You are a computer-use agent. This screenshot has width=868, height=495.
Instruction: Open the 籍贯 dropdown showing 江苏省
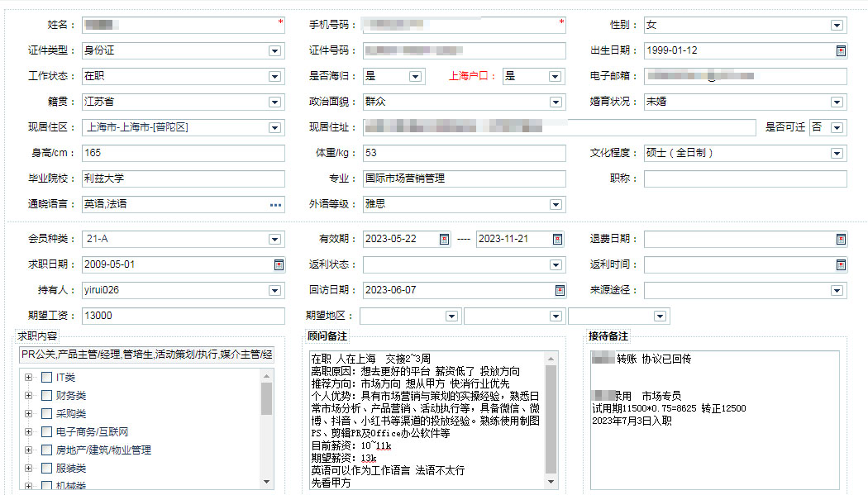[274, 102]
